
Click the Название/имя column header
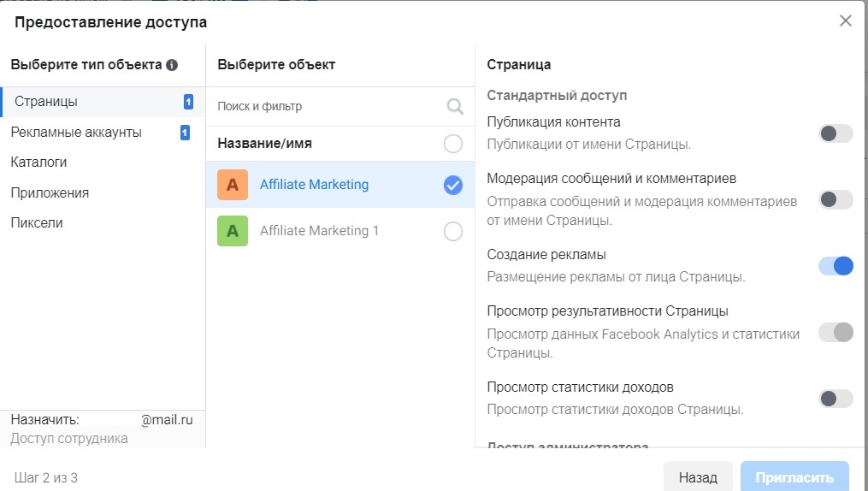click(x=264, y=144)
